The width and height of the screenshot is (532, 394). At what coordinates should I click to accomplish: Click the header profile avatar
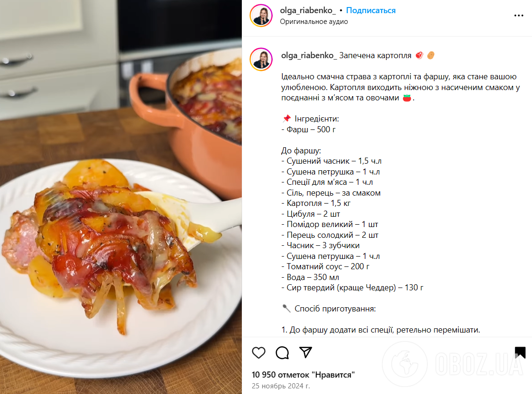(261, 15)
